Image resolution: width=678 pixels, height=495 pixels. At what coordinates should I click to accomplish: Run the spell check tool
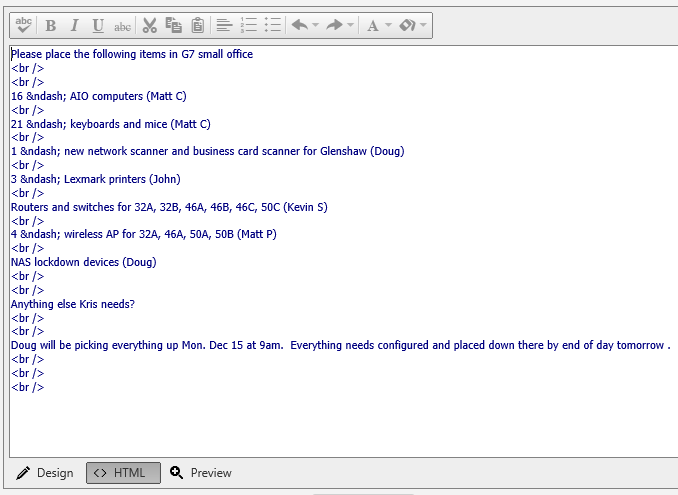click(x=23, y=26)
